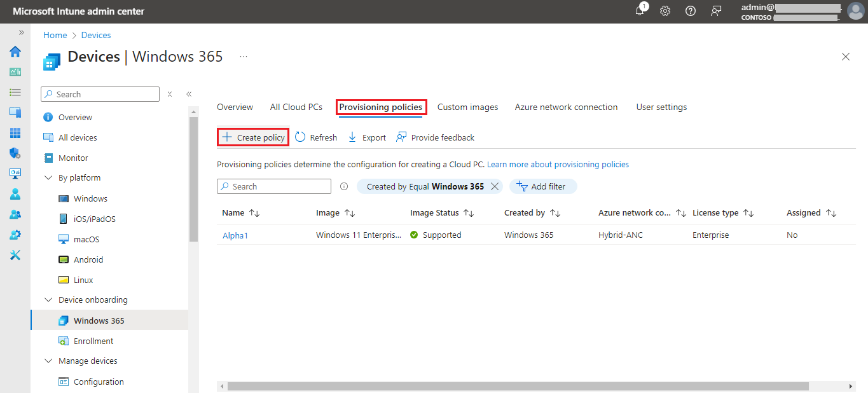Open Troubleshooting tools icon in left rail

click(15, 255)
